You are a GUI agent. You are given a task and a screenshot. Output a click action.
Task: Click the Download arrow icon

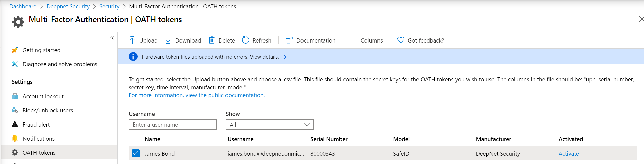click(168, 40)
